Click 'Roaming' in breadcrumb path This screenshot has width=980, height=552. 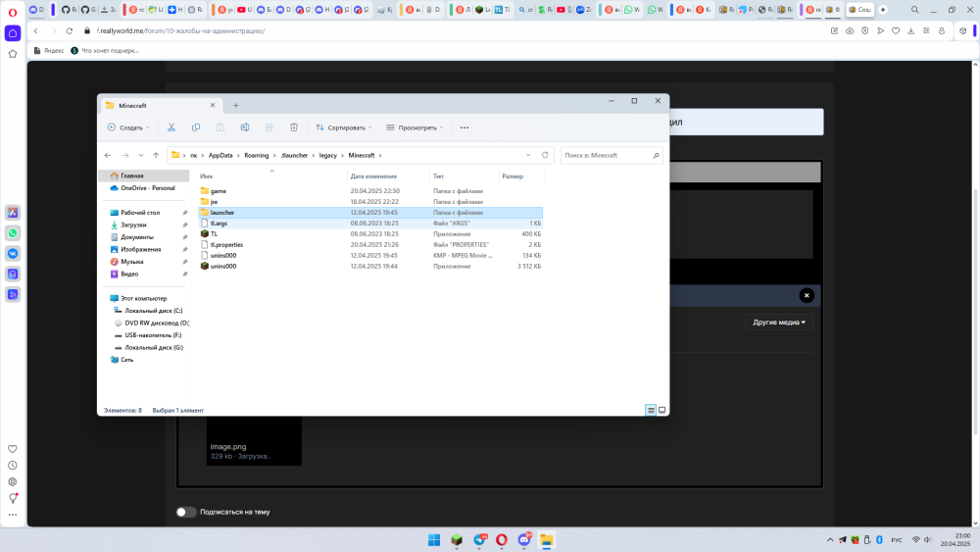click(256, 155)
